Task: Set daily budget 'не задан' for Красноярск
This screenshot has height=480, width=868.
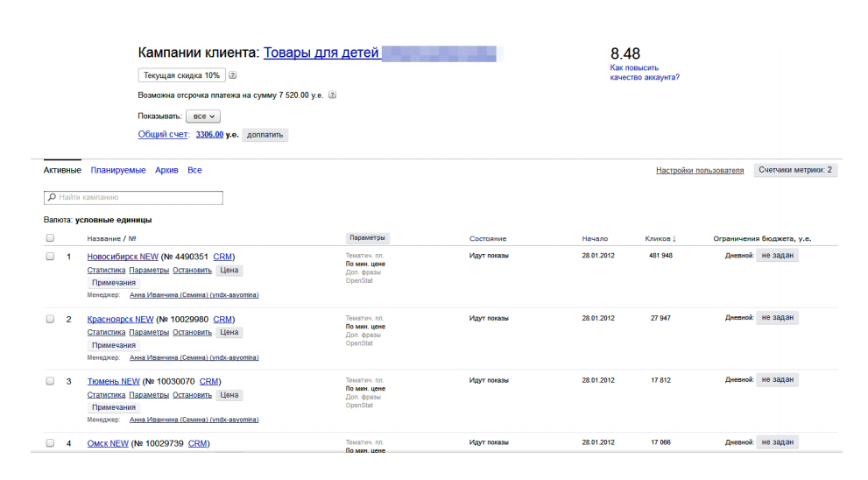Action: [777, 317]
